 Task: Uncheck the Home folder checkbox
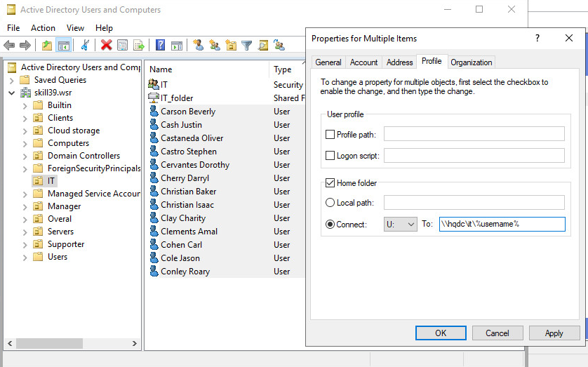tap(330, 183)
